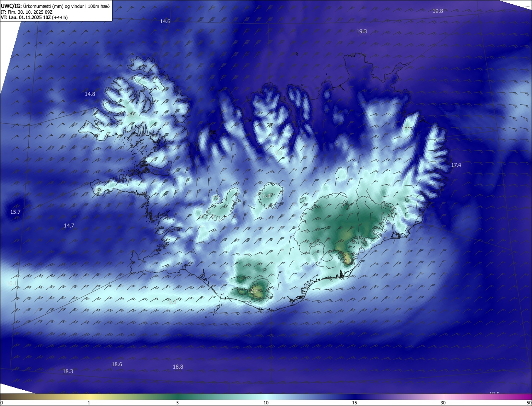Click the 19.8 value label on the map

[x=438, y=11]
